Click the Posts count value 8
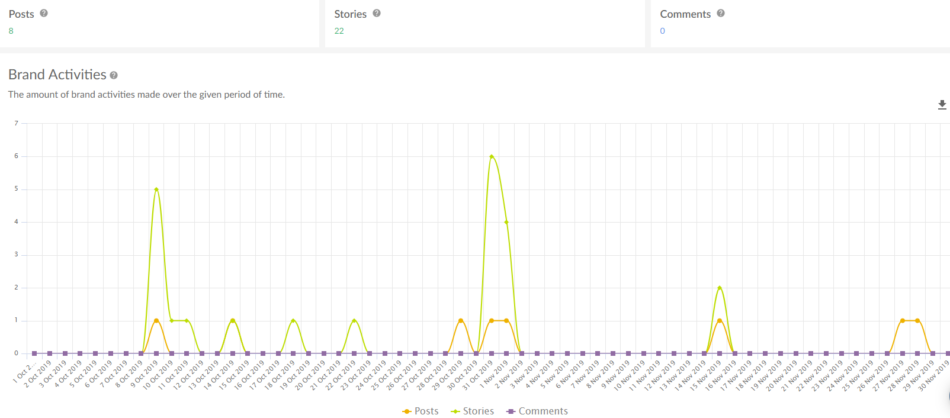950x418 pixels. (11, 31)
